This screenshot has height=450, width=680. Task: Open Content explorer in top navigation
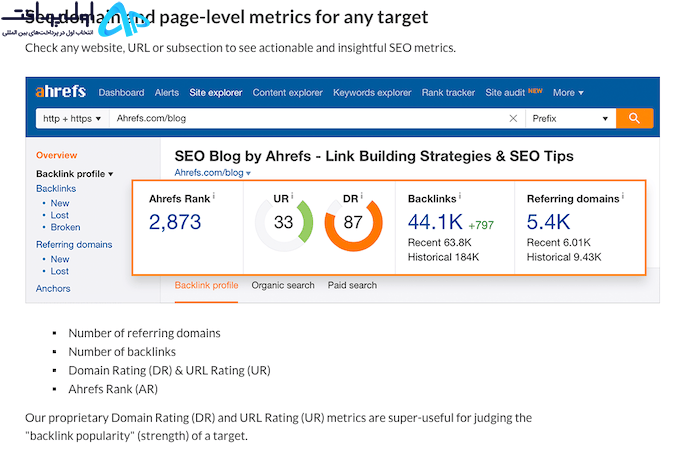[x=288, y=92]
